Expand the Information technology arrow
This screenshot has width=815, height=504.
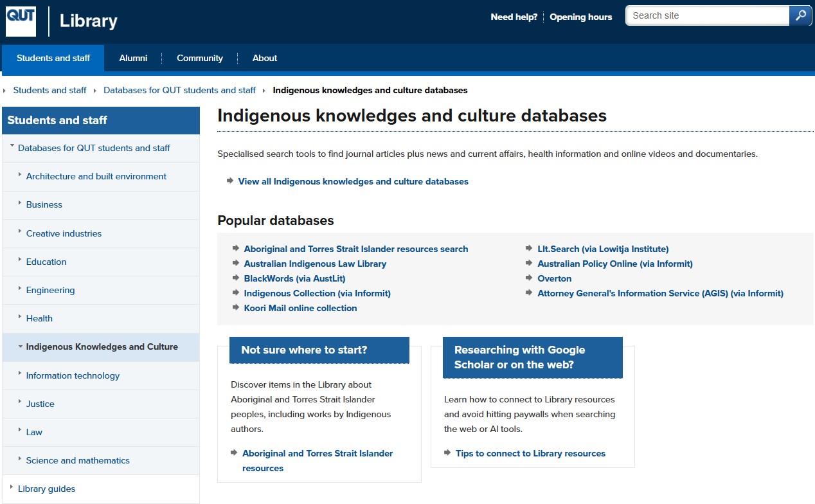point(20,374)
